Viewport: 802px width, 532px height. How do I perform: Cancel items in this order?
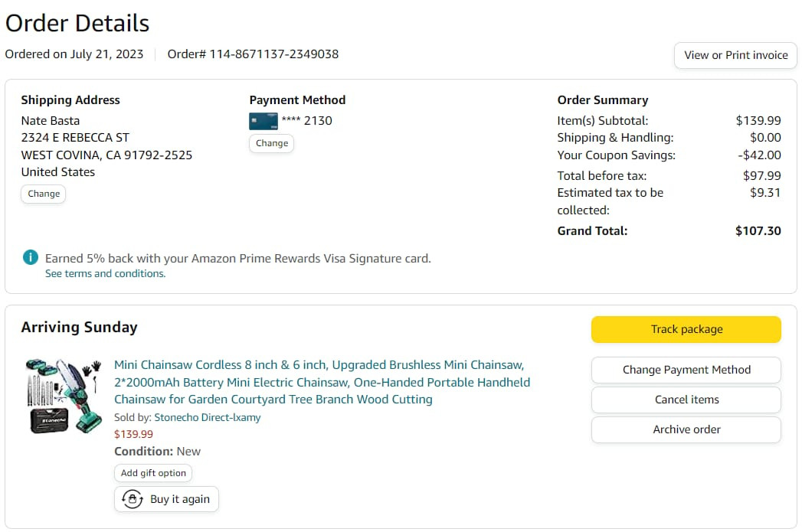click(686, 400)
